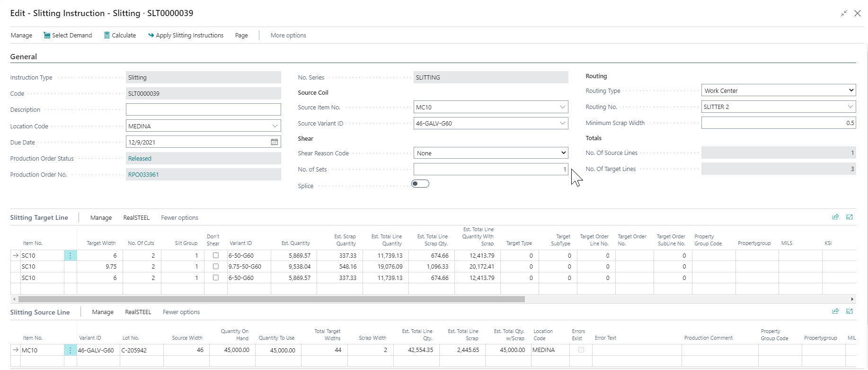Screen dimensions: 868x370
Task: Open the Location Code dropdown
Action: [x=275, y=126]
